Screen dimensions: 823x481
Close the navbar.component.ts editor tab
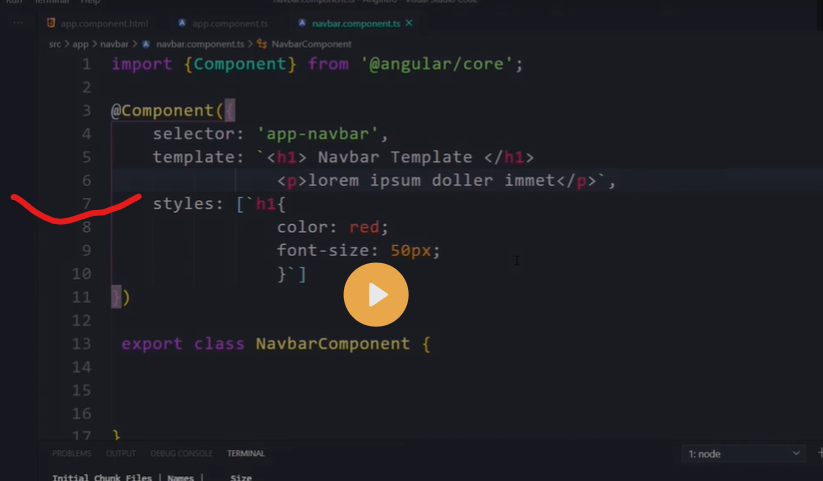pyautogui.click(x=409, y=23)
